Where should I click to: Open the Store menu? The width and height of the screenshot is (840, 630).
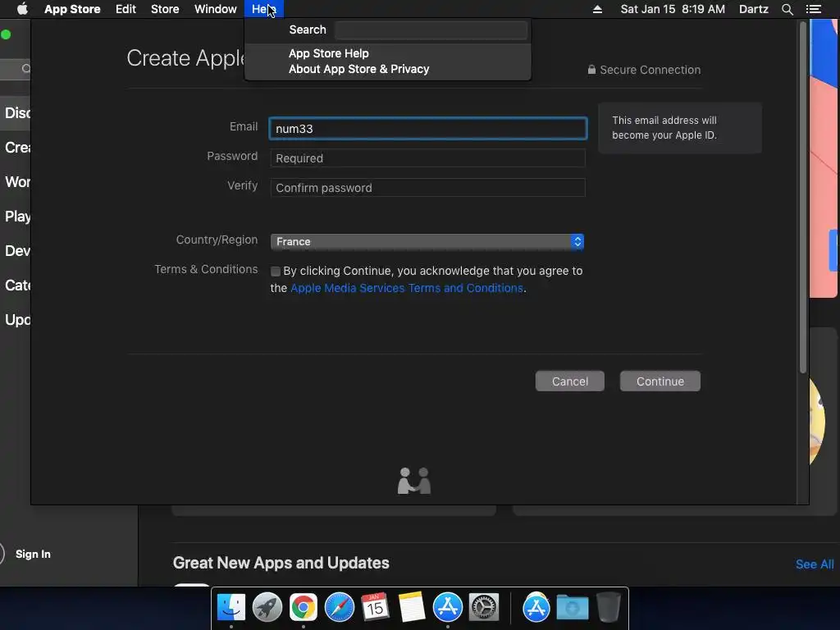click(165, 9)
